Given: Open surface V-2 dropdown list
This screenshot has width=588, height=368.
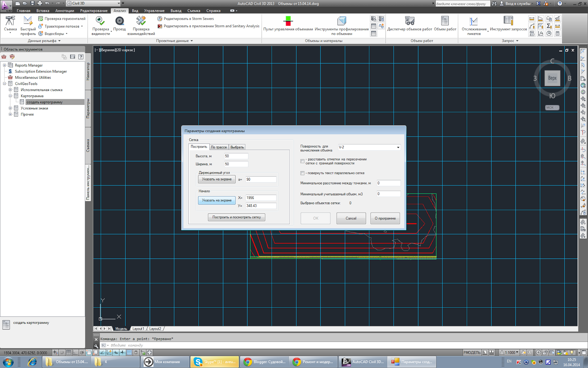Looking at the screenshot, I should pyautogui.click(x=398, y=147).
